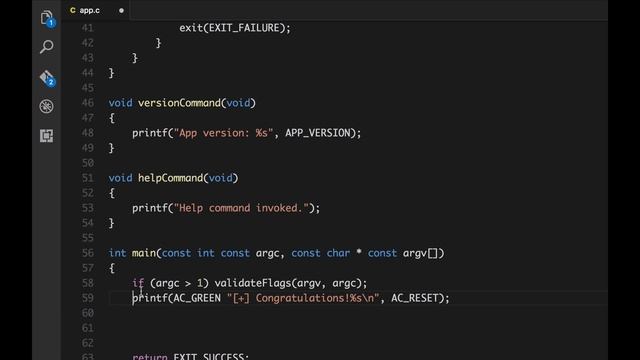Click line number 46
Viewport: 640px width, 360px height.
(x=87, y=103)
